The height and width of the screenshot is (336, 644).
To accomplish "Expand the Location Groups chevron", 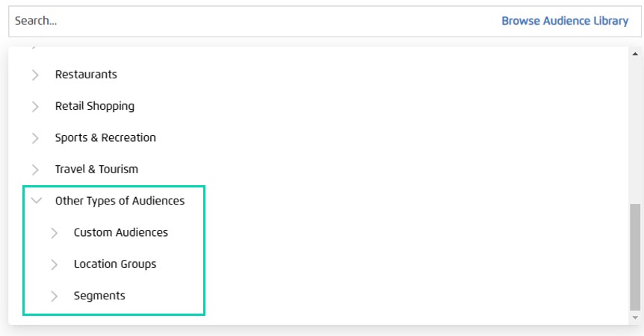I will coord(54,264).
